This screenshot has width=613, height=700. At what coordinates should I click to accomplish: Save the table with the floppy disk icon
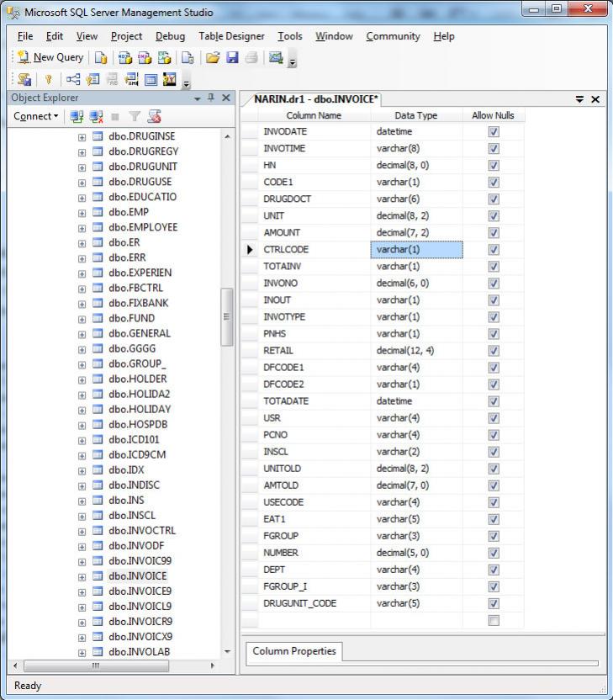point(232,57)
